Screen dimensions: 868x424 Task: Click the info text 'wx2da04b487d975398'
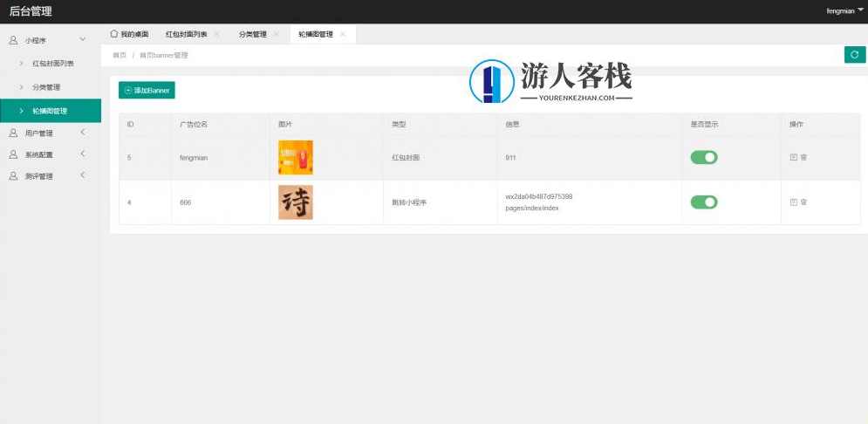(538, 196)
